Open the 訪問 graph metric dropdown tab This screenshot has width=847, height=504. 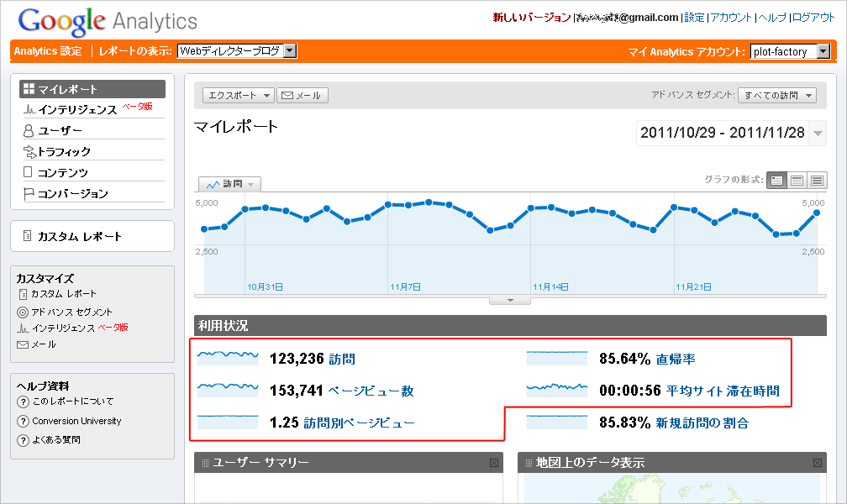pos(229,184)
